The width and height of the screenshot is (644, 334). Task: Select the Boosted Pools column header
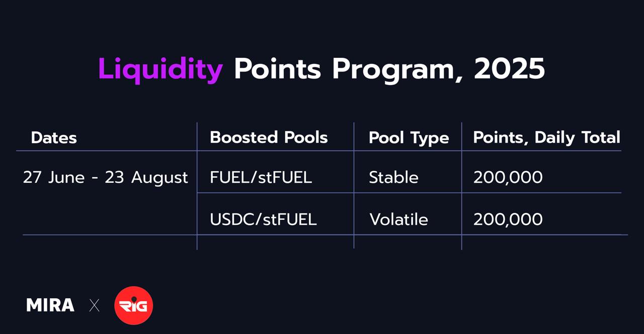tap(269, 138)
